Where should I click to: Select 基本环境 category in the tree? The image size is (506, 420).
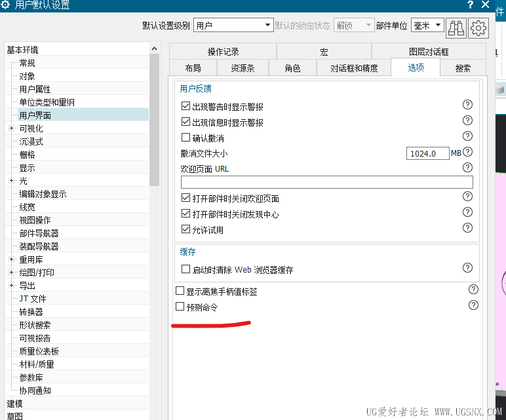(22, 50)
